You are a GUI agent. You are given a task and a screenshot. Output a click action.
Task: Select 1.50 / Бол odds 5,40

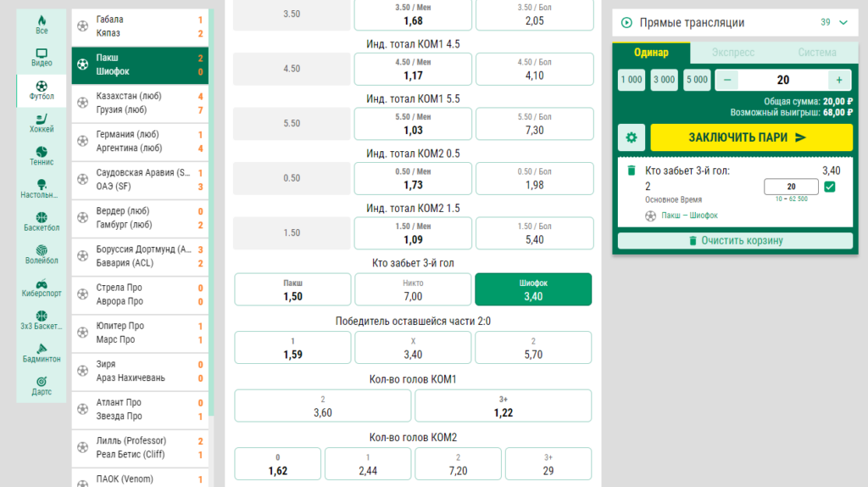(534, 232)
